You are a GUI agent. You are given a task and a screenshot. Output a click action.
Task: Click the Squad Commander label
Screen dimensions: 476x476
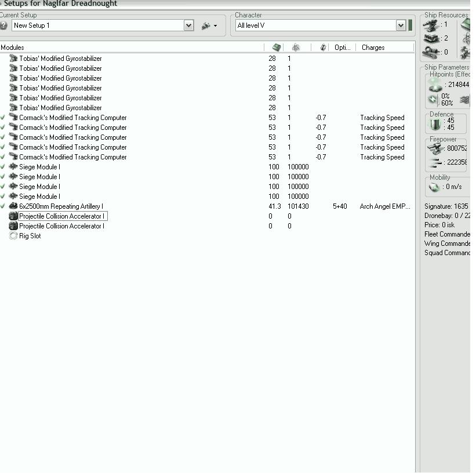pos(447,253)
